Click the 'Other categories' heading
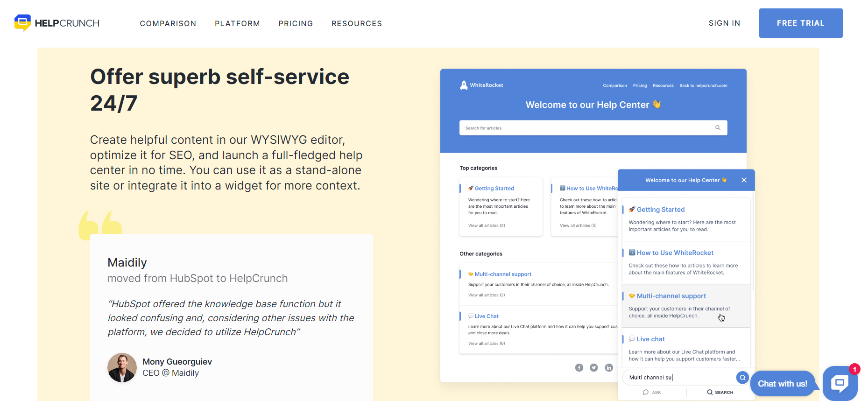Screen dimensions: 868x401 point(481,254)
